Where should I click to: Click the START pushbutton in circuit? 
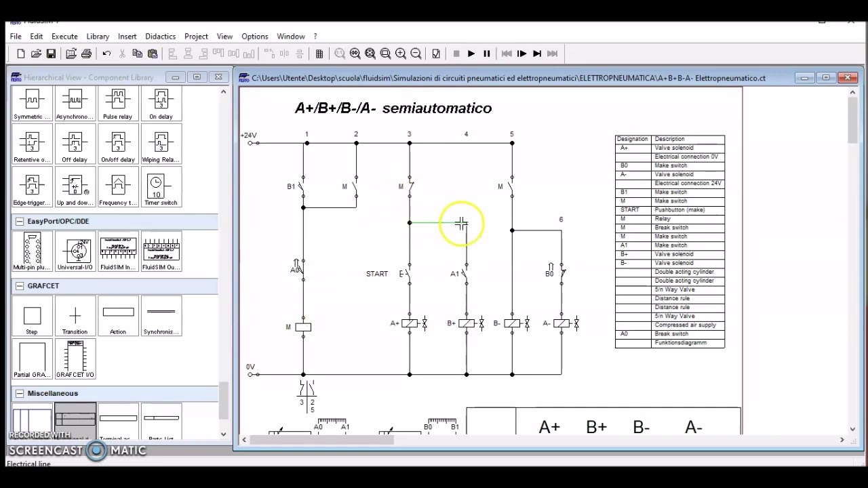point(405,274)
